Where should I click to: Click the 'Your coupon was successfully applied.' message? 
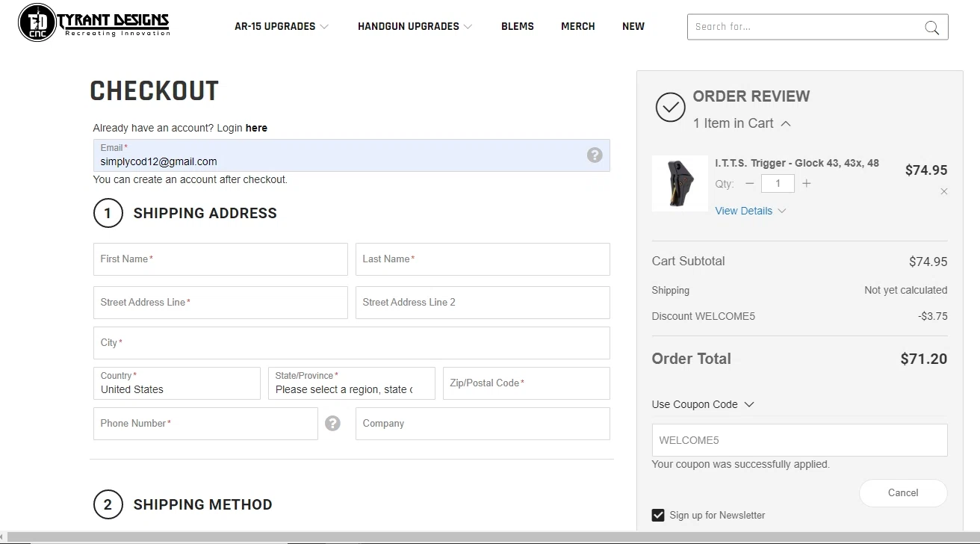tap(741, 464)
